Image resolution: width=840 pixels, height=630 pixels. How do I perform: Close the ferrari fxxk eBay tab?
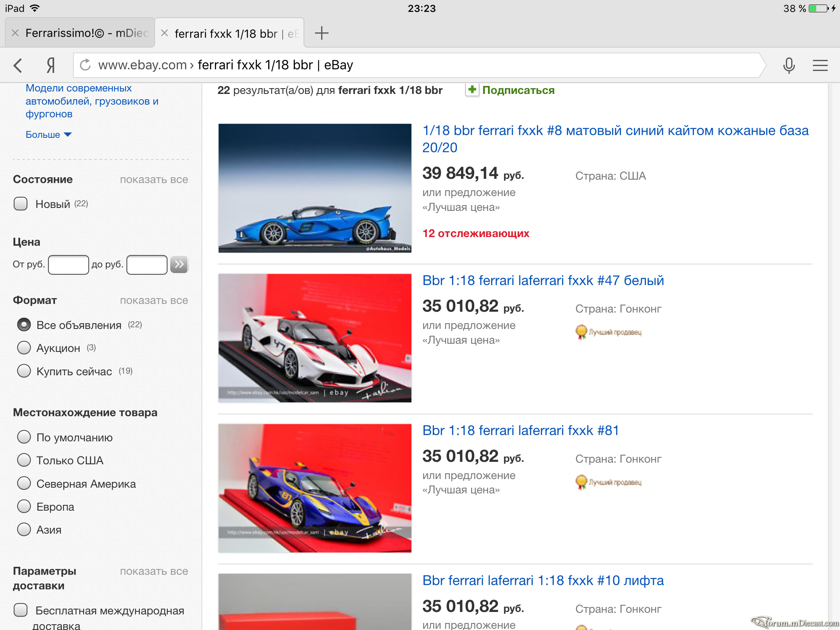(164, 33)
